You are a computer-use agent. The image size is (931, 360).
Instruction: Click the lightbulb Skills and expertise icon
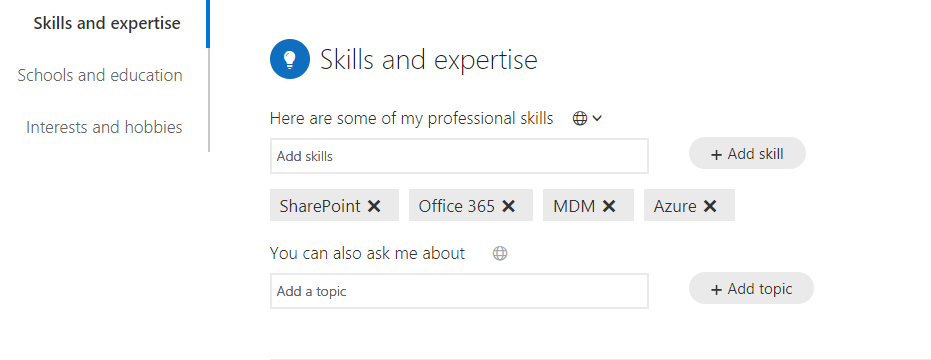click(x=290, y=59)
